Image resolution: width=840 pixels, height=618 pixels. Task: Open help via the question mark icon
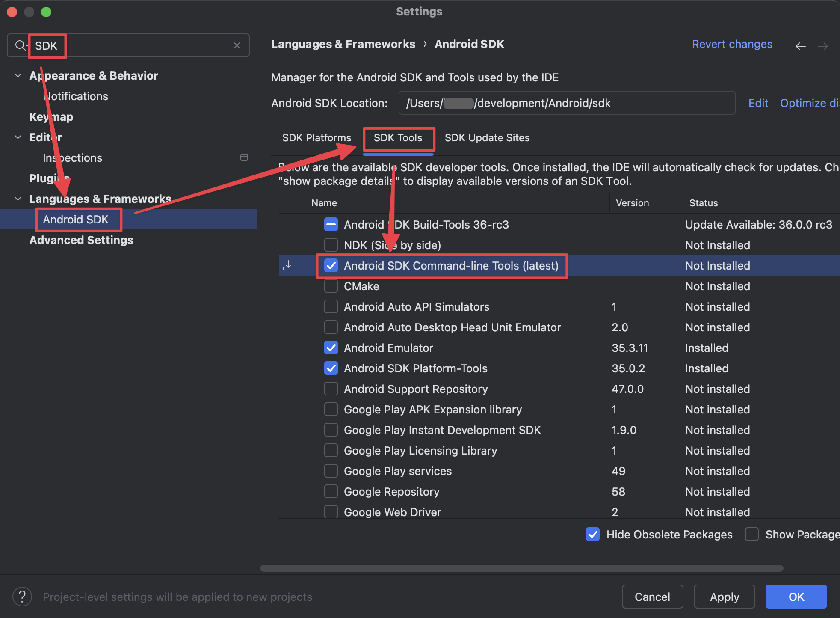coord(22,596)
